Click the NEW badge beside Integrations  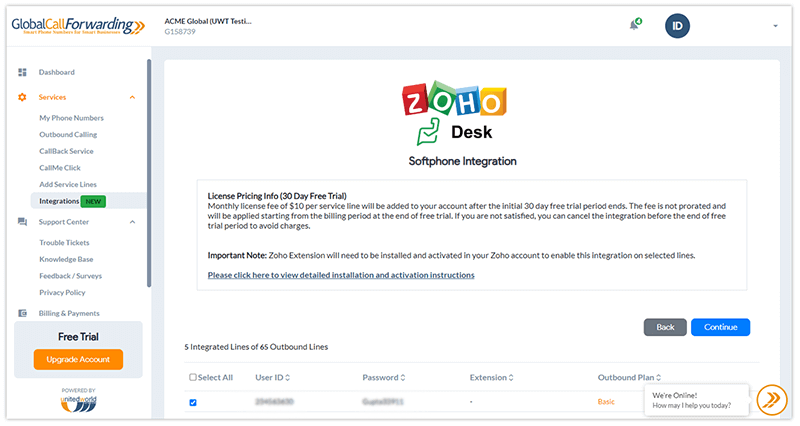tap(93, 202)
